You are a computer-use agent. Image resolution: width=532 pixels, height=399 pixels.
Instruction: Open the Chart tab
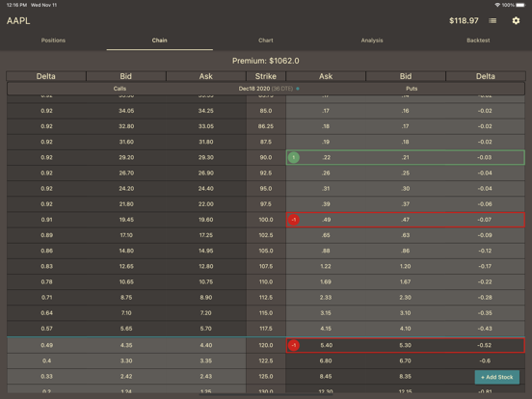point(266,40)
